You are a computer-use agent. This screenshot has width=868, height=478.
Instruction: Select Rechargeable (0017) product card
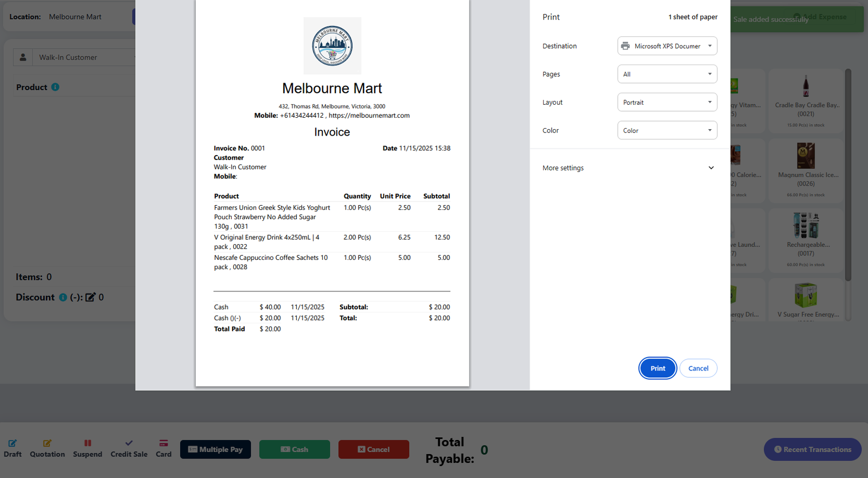(x=806, y=240)
